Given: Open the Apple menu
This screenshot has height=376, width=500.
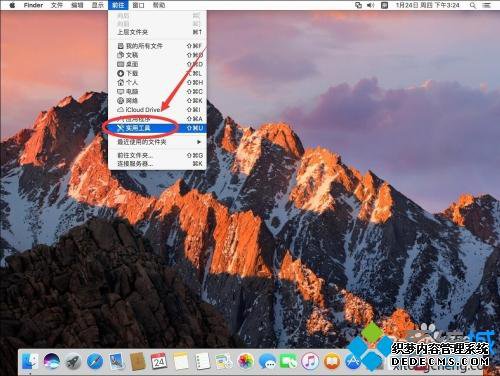Looking at the screenshot, I should pyautogui.click(x=12, y=5).
